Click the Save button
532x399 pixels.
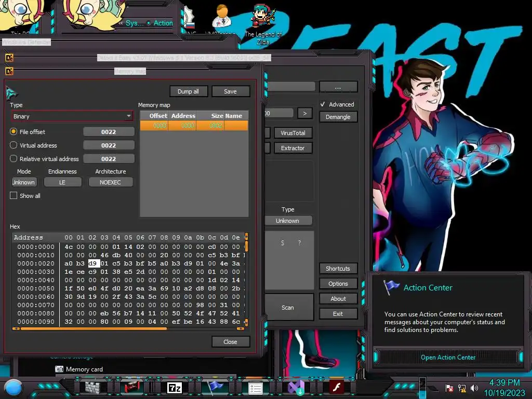230,91
